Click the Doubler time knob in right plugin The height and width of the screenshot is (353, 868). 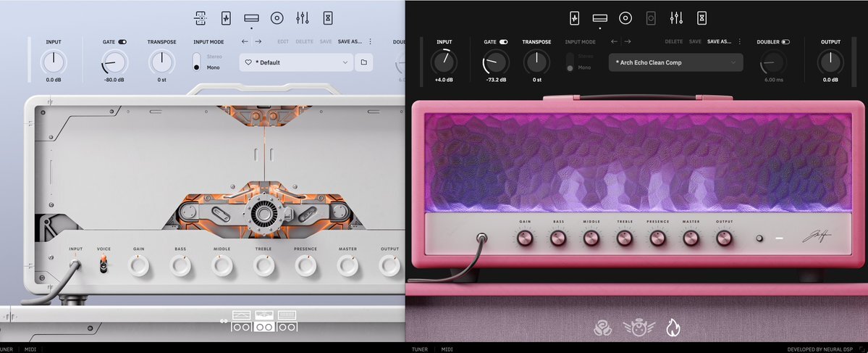774,62
